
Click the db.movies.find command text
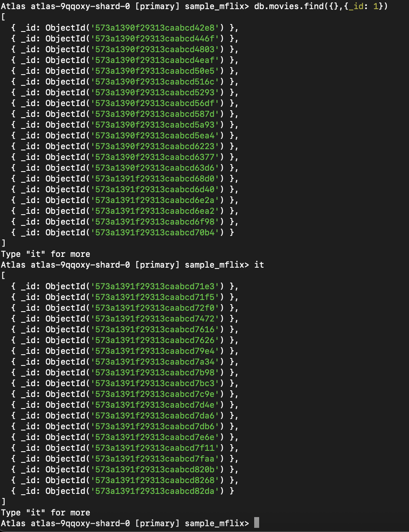[321, 6]
